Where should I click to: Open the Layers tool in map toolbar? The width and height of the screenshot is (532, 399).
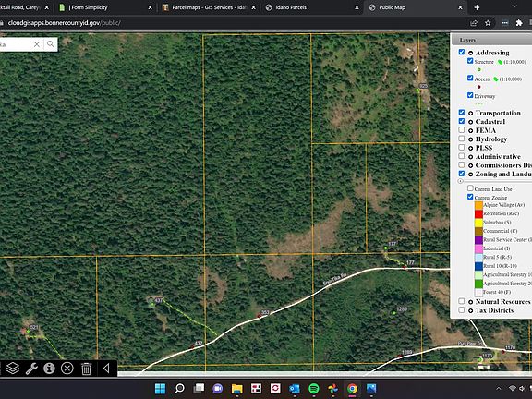[x=13, y=369]
